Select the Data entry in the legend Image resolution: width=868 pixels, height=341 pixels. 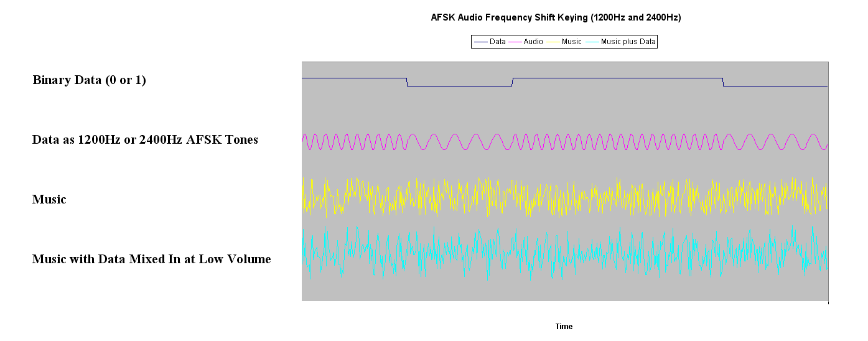[498, 42]
